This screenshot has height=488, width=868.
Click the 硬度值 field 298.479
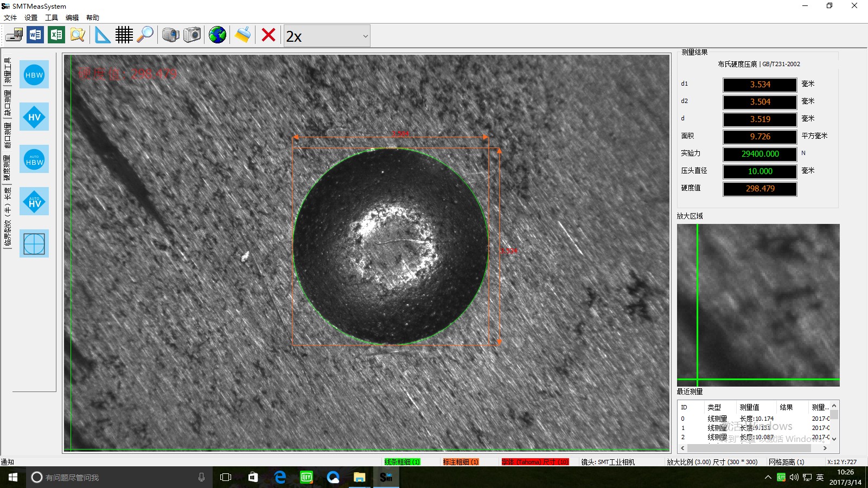[760, 189]
